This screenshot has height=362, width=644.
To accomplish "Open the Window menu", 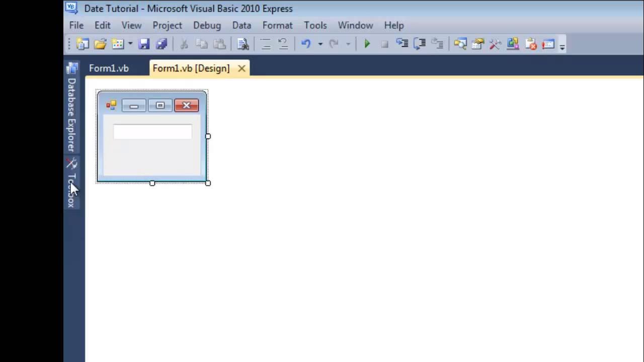I will [x=355, y=25].
